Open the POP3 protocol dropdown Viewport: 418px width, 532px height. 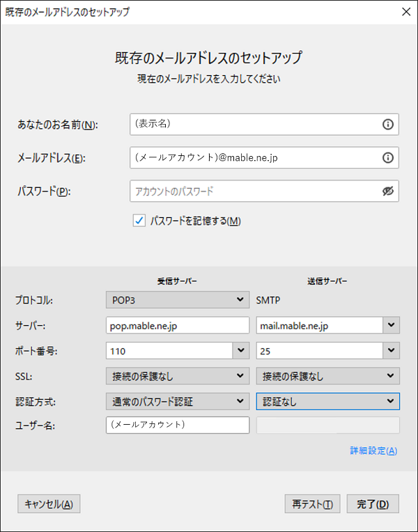(x=178, y=300)
